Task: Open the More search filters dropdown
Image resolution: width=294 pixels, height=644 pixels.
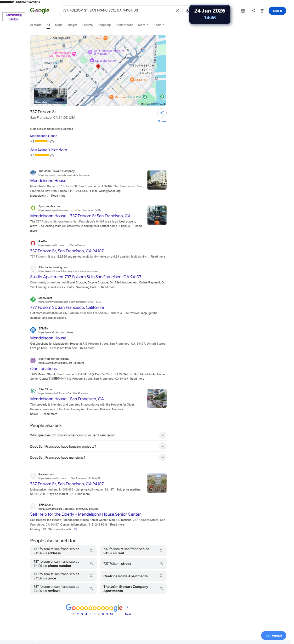Action: point(143,25)
